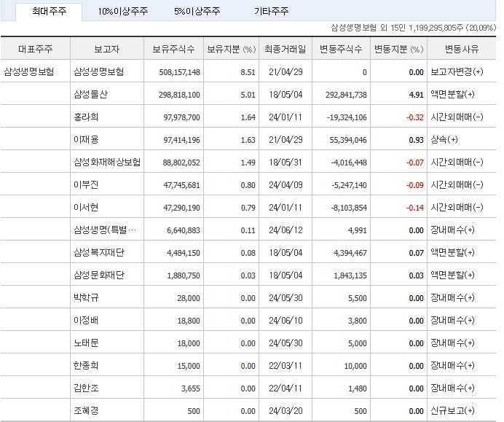
Task: Click the 보유주식수 column header
Action: (173, 49)
